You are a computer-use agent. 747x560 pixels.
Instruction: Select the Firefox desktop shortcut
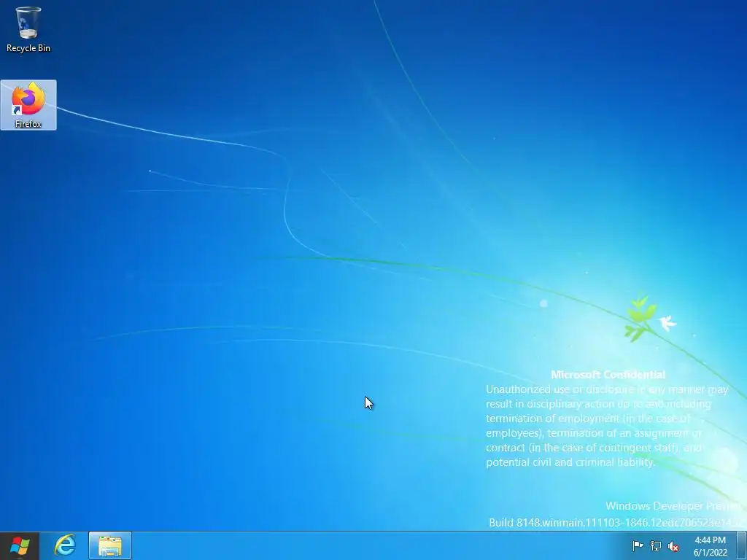[28, 105]
